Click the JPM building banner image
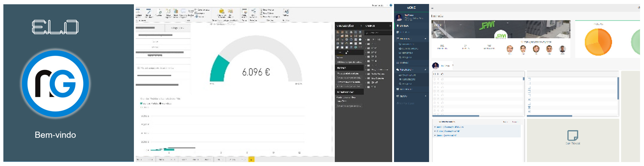The image size is (644, 166). point(501,29)
